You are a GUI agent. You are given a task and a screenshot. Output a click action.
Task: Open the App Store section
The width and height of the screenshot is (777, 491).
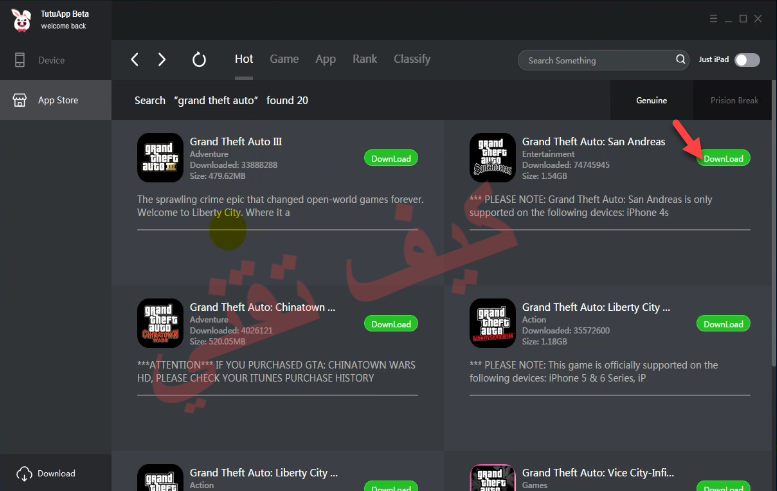click(x=56, y=100)
